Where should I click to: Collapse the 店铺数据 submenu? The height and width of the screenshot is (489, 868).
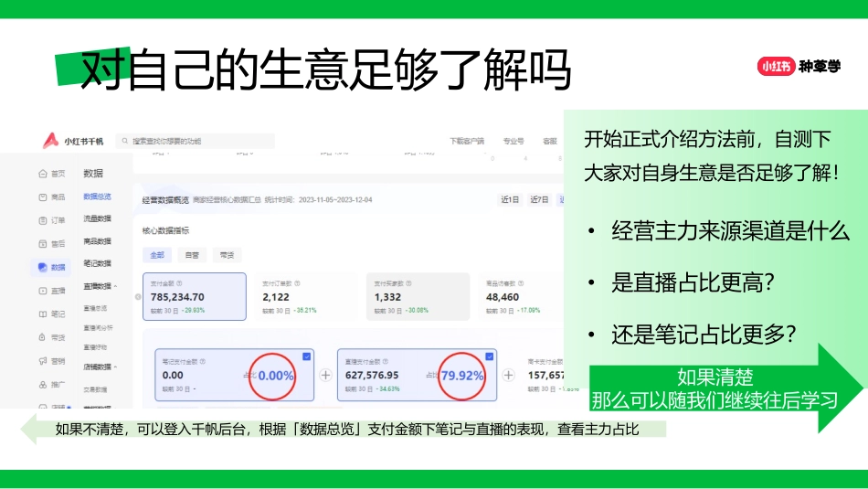[x=115, y=367]
